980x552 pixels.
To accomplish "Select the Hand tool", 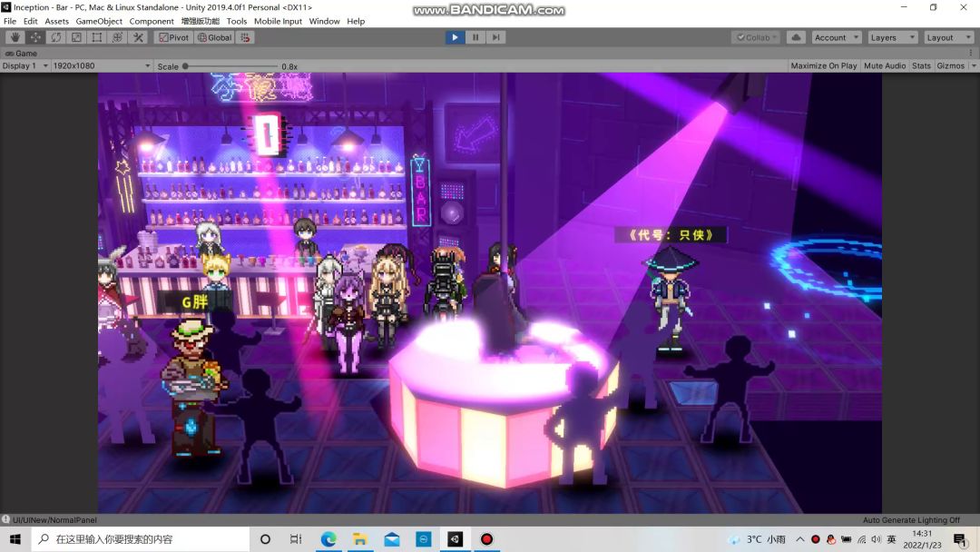I will click(x=15, y=37).
